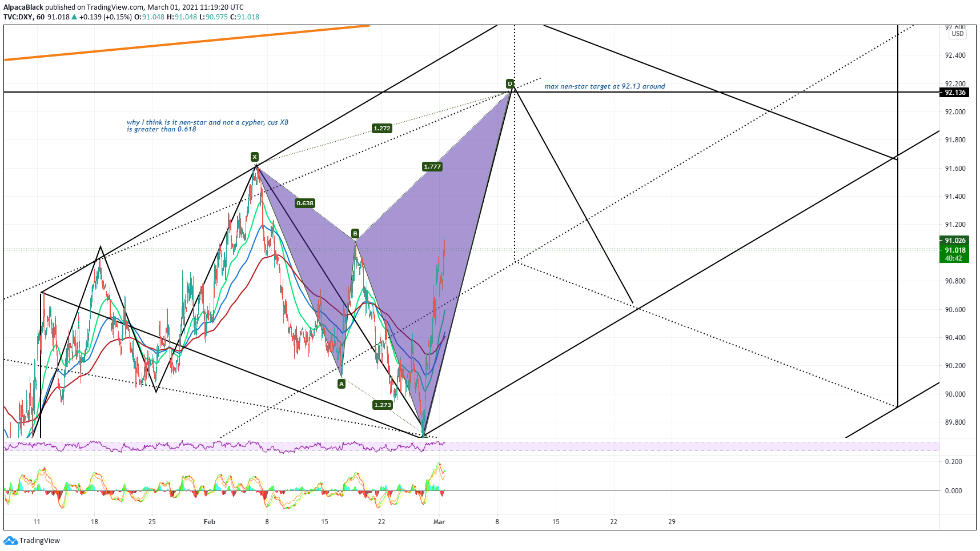Click the 29 date label on time axis
The height and width of the screenshot is (551, 980).
pyautogui.click(x=672, y=522)
